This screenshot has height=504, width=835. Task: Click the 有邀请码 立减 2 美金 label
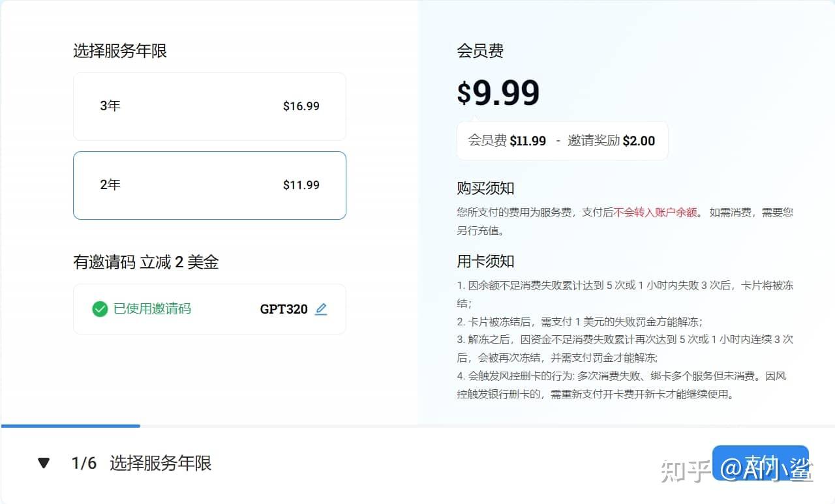[x=147, y=263]
